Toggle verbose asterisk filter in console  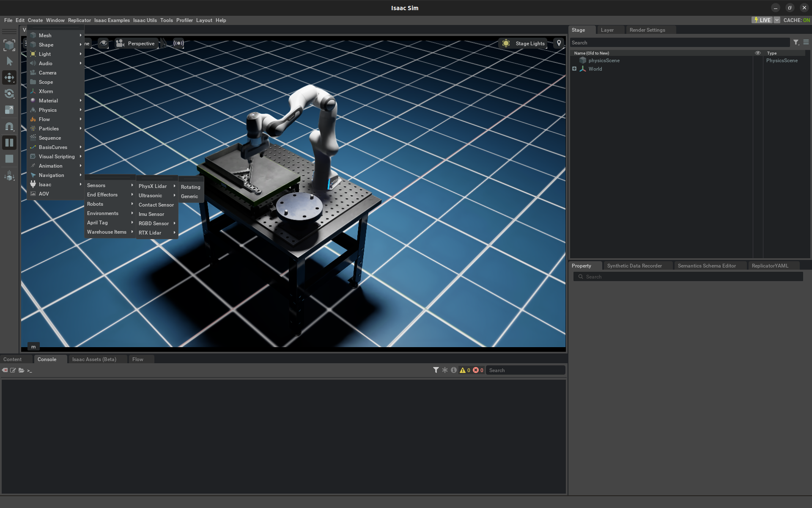[x=445, y=370]
